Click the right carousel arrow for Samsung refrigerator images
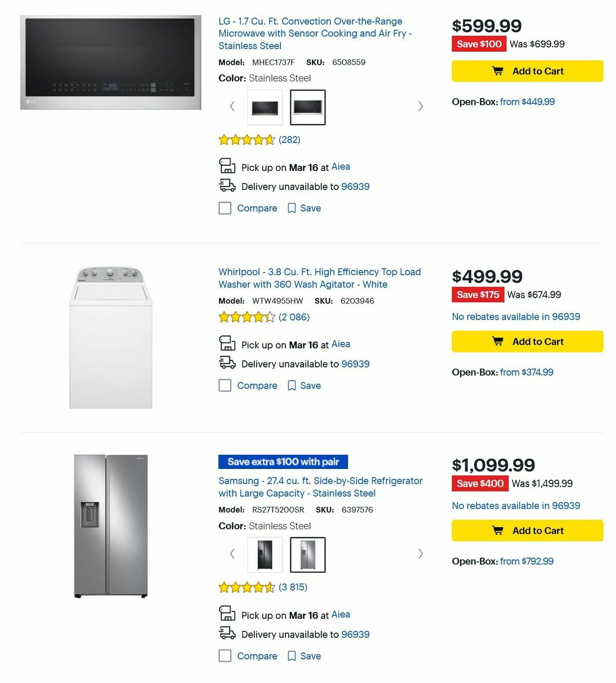 point(420,554)
